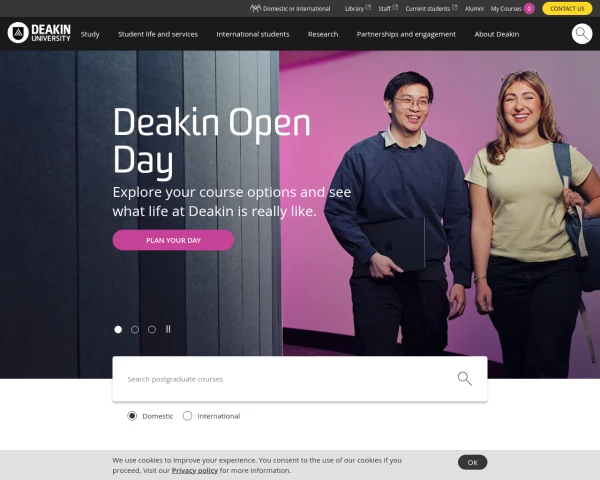Open the site search magnifier in header

582,34
